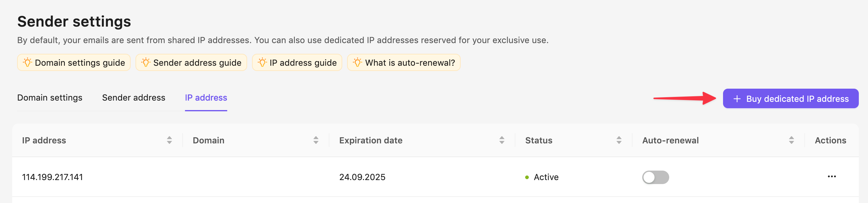868x203 pixels.
Task: Sort the table by Auto-renewal arrows
Action: [x=791, y=140]
